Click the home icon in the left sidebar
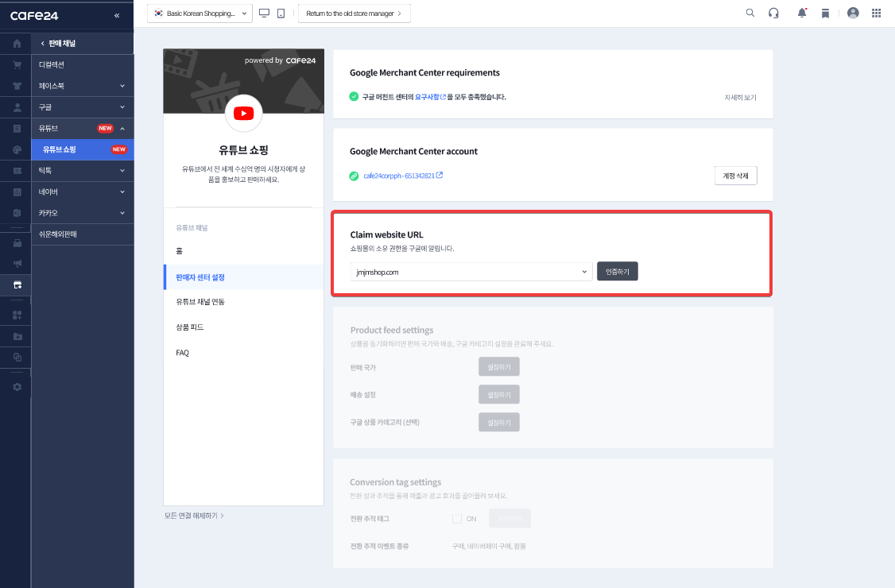 pos(17,44)
